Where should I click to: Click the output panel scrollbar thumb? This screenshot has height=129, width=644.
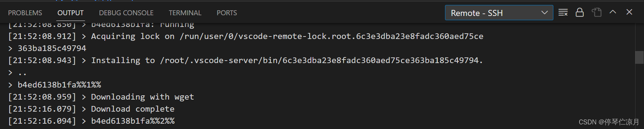pos(639,57)
